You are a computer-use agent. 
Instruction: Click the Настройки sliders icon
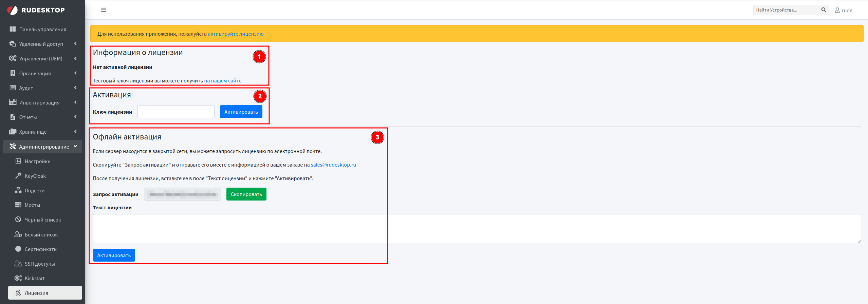pos(18,161)
